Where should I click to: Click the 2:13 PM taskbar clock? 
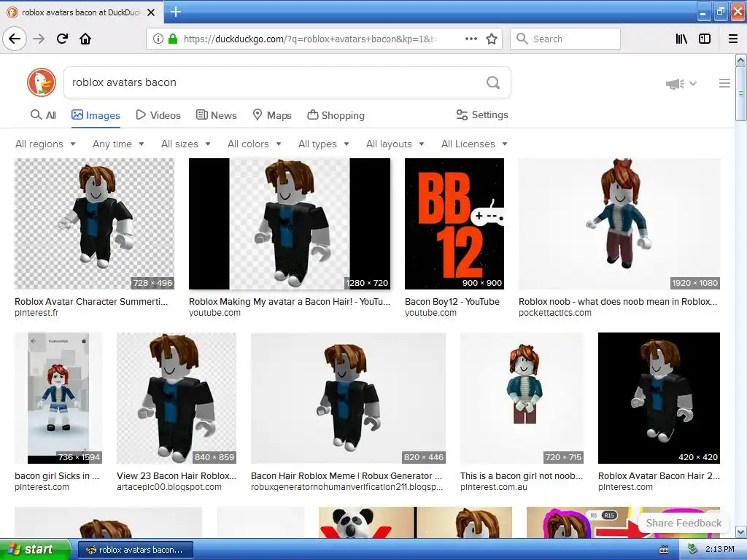pos(720,550)
